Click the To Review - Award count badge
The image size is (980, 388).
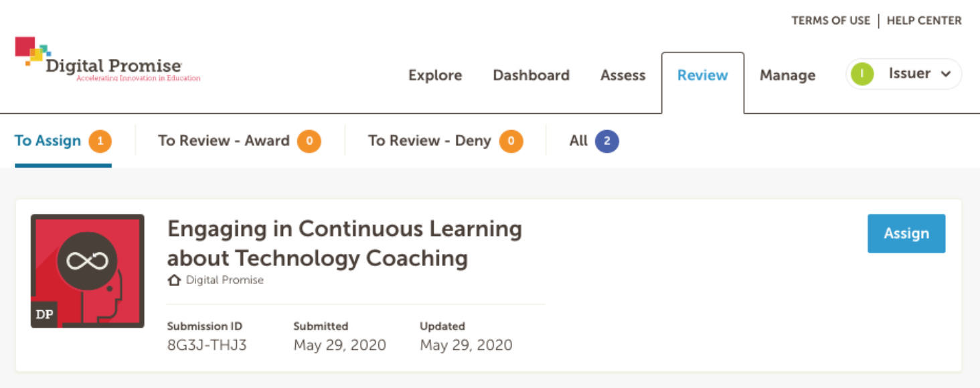(309, 141)
